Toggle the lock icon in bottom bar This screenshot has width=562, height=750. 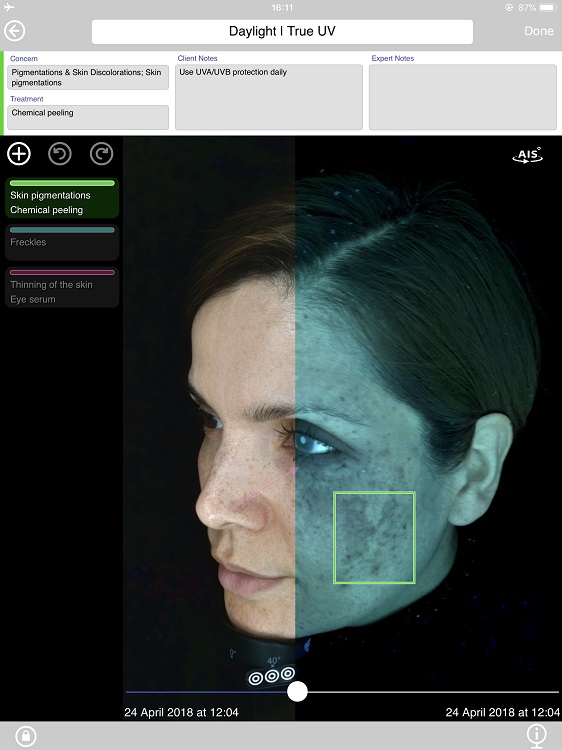point(26,736)
